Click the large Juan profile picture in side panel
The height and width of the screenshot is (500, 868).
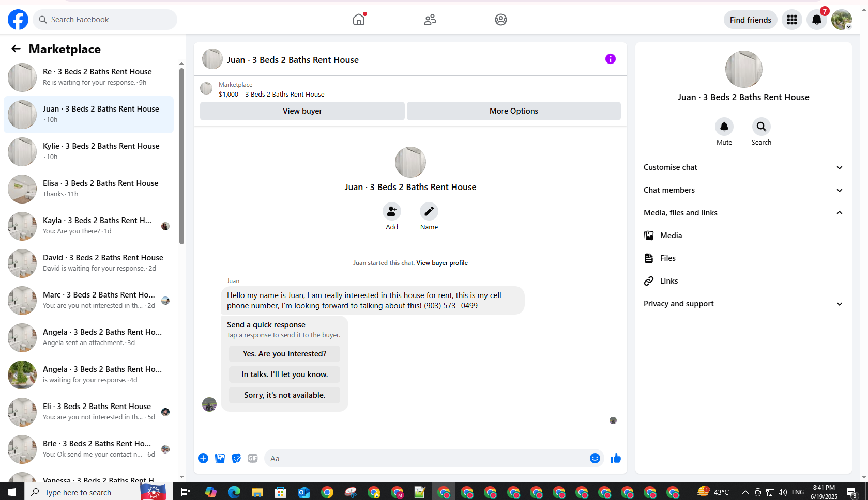tap(743, 69)
